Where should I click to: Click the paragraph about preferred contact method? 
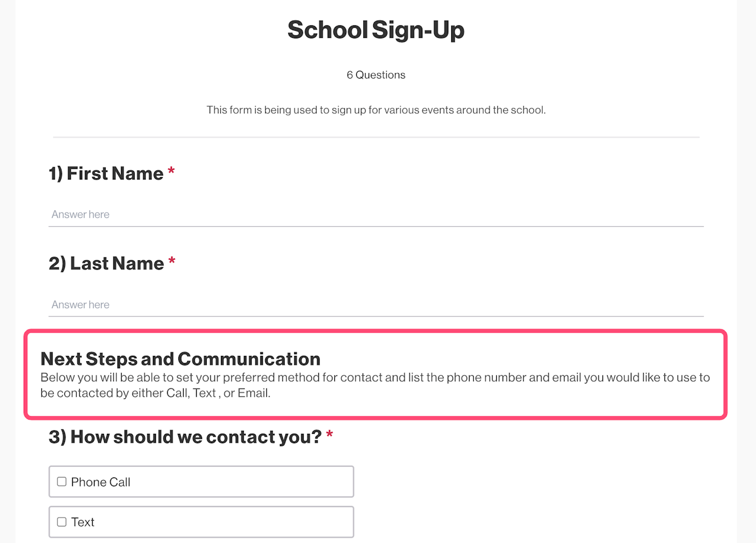374,385
